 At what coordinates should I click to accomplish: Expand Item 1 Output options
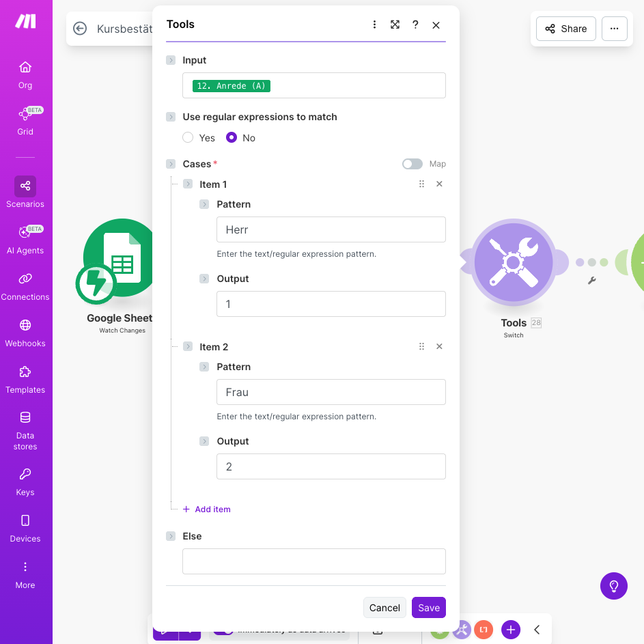[204, 279]
